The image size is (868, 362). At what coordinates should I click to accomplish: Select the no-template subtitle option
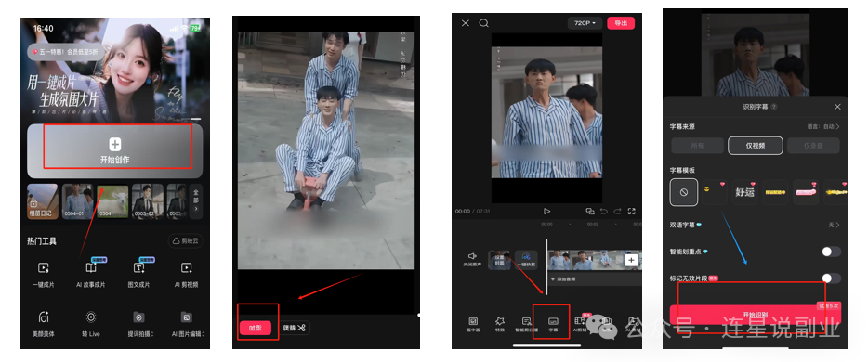(684, 192)
